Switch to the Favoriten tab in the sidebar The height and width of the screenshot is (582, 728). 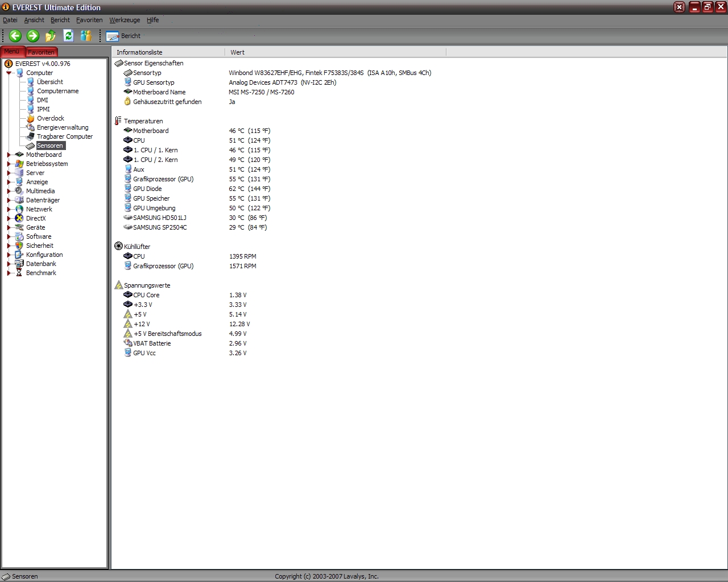pyautogui.click(x=42, y=52)
